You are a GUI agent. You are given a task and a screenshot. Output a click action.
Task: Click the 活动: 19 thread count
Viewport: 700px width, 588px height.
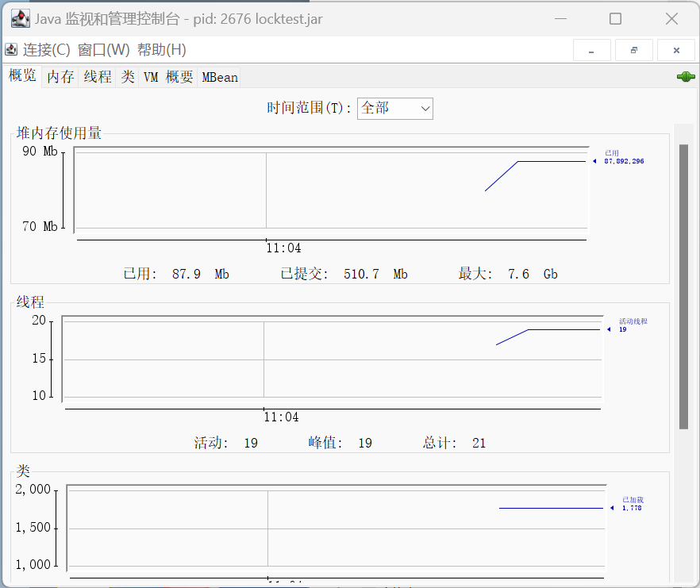226,443
